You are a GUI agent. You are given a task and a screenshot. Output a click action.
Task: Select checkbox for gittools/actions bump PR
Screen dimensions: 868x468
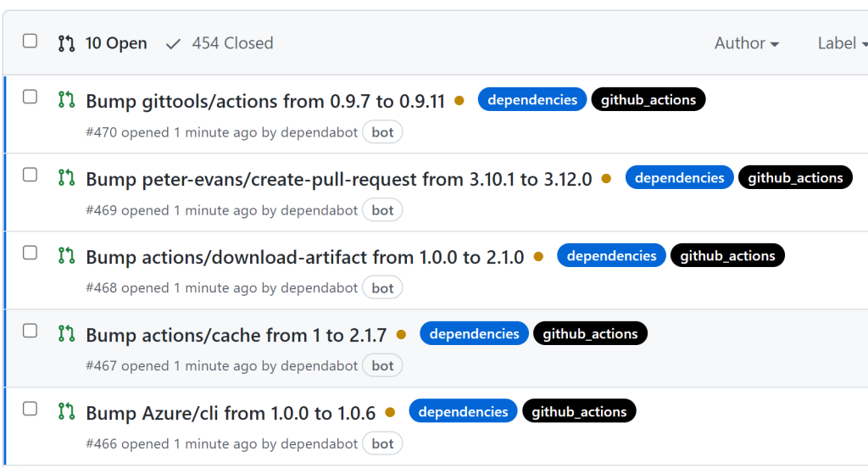[x=30, y=97]
